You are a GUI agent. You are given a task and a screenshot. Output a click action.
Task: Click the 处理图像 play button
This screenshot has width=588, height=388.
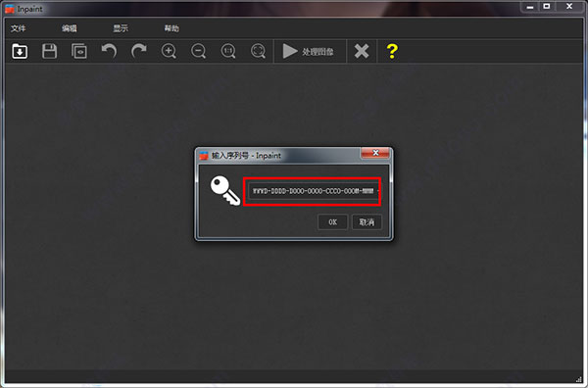point(309,51)
